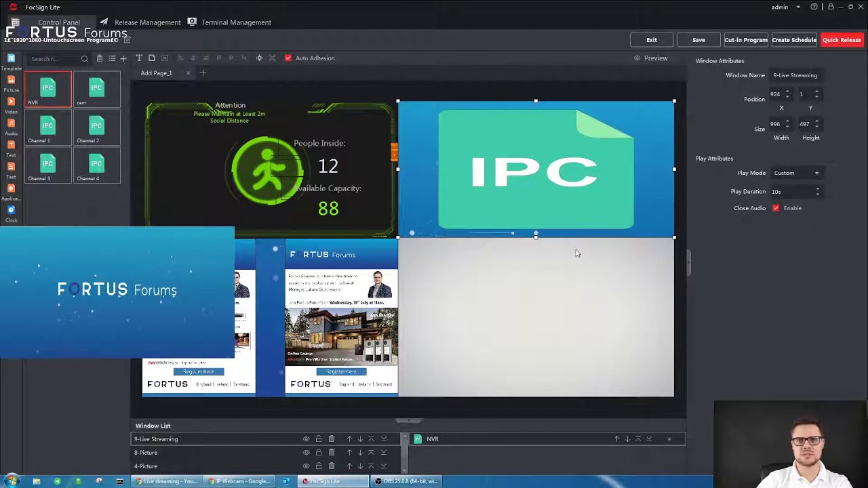Delete the 8-Picture window
The height and width of the screenshot is (488, 868).
(x=332, y=453)
